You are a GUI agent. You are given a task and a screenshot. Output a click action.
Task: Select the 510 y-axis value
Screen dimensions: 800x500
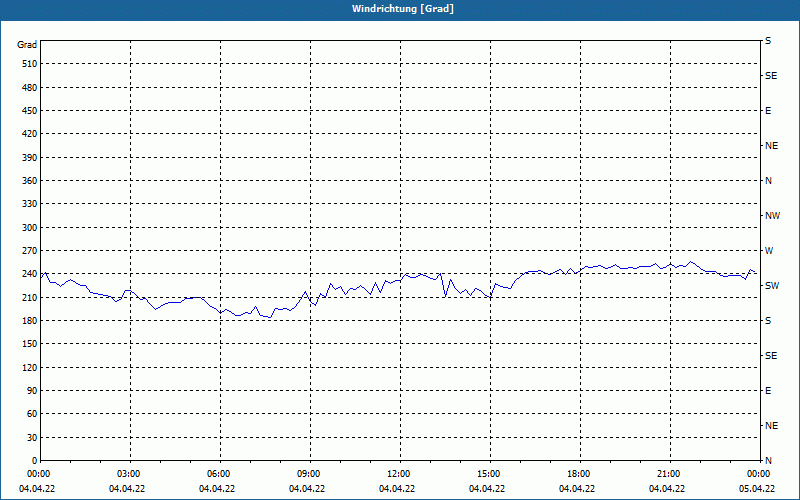[x=30, y=64]
